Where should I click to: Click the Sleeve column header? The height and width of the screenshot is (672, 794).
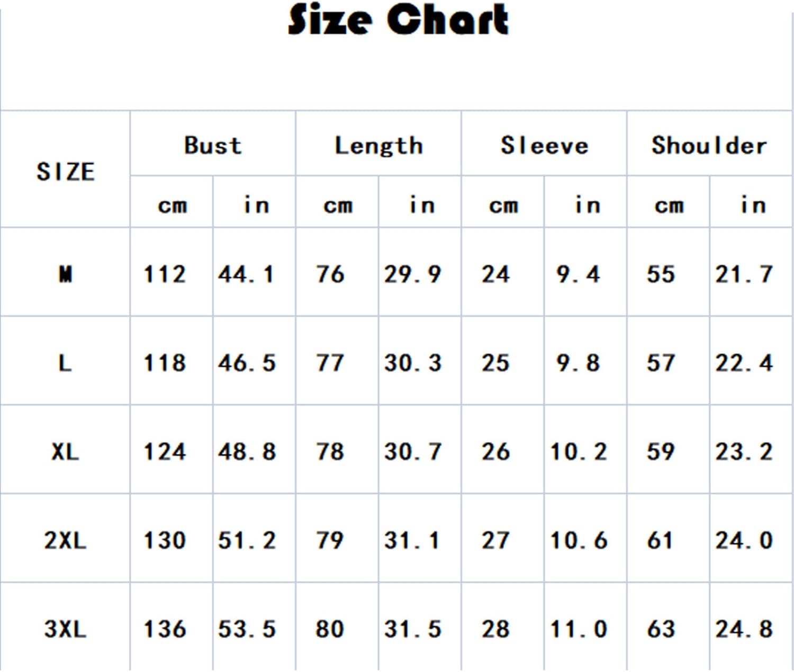[x=545, y=145]
